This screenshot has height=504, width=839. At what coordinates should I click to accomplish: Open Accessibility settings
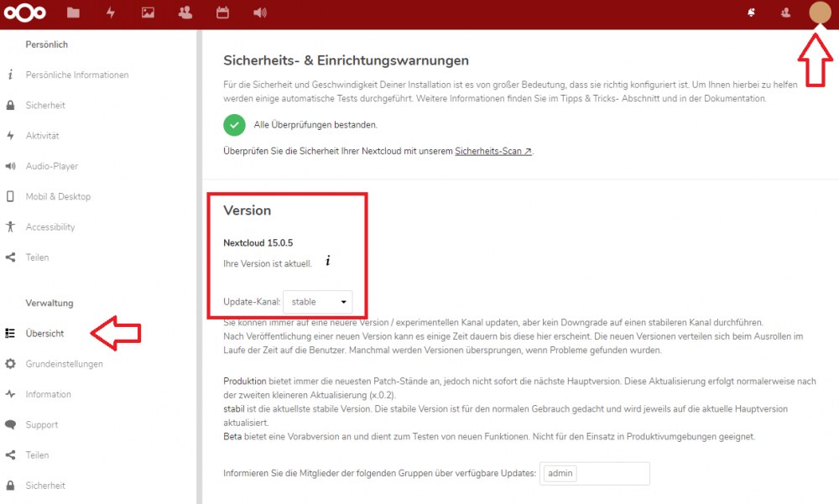pyautogui.click(x=50, y=227)
